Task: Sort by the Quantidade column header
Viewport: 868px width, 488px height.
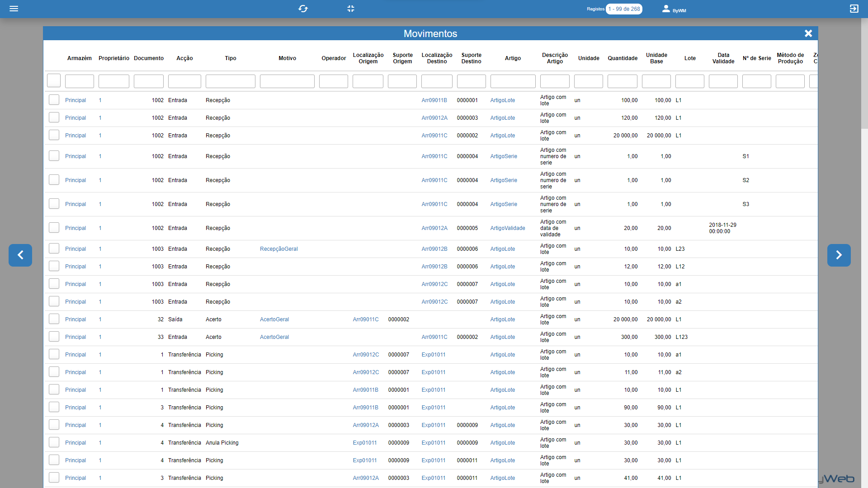Action: [x=623, y=58]
